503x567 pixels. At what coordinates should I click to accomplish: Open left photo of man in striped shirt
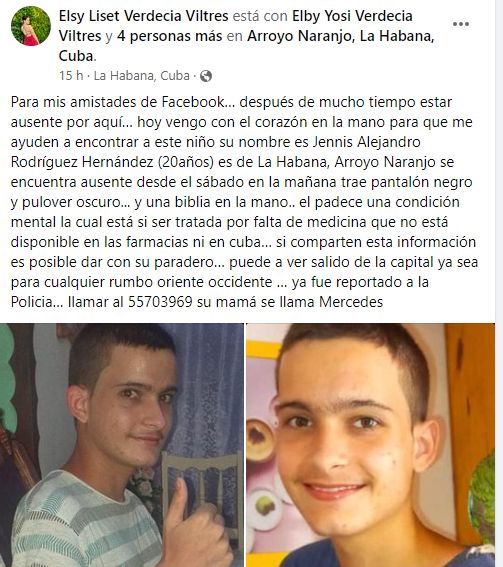coord(122,445)
